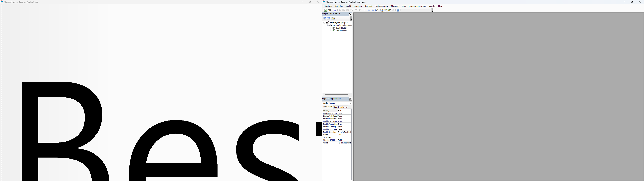644x181 pixels.
Task: Save the project with the floppy icon
Action: coord(335,10)
